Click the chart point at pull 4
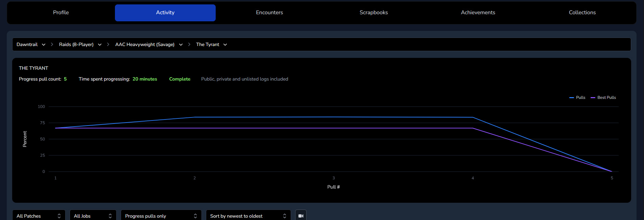 point(473,117)
